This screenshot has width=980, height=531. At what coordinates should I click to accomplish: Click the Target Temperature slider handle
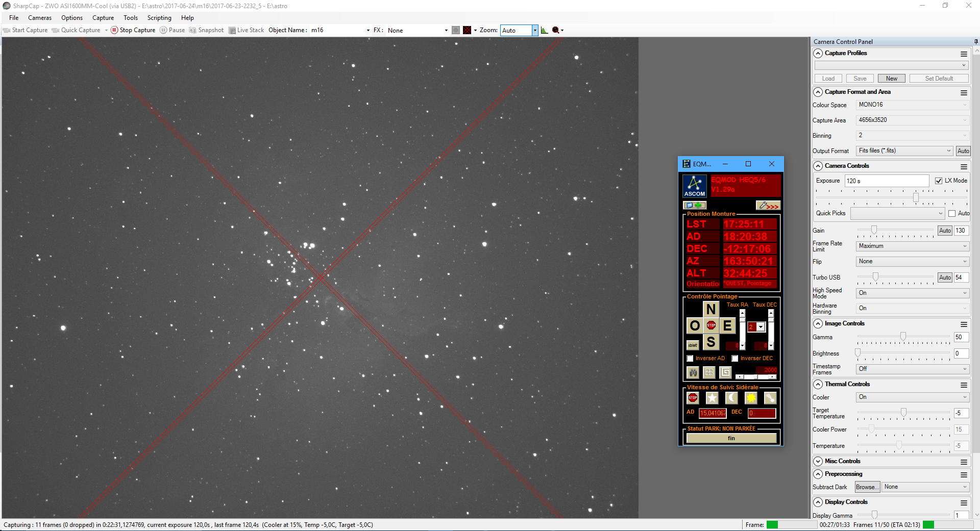pos(903,412)
